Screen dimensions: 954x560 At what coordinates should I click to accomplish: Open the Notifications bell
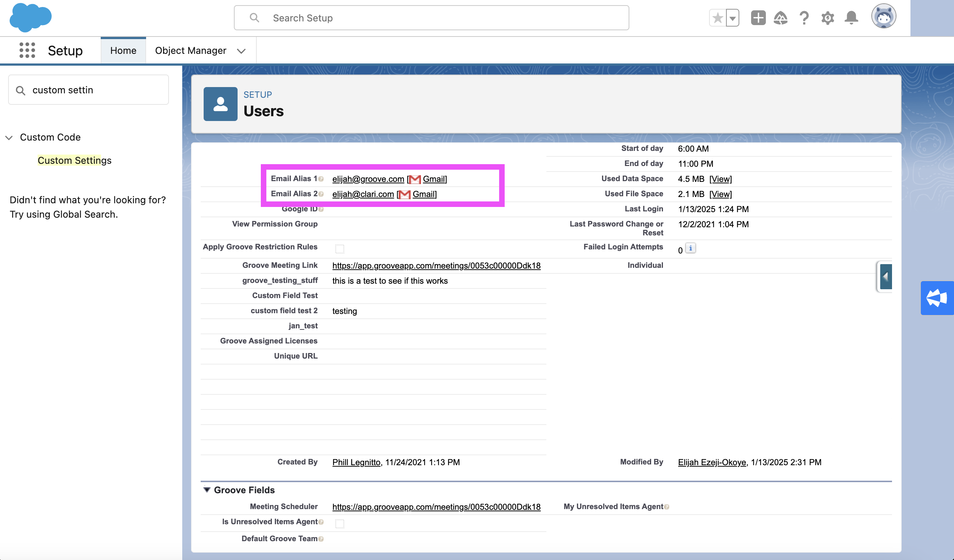pyautogui.click(x=851, y=18)
